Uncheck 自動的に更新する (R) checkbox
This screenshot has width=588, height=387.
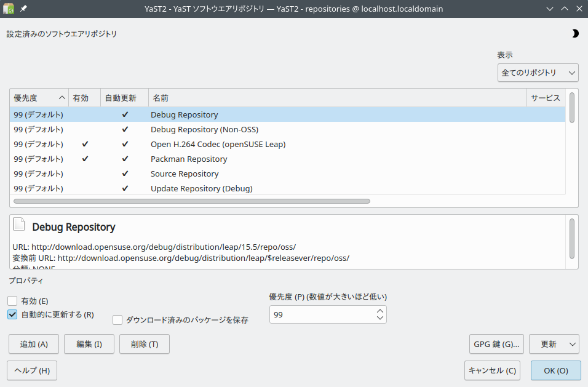click(x=12, y=314)
